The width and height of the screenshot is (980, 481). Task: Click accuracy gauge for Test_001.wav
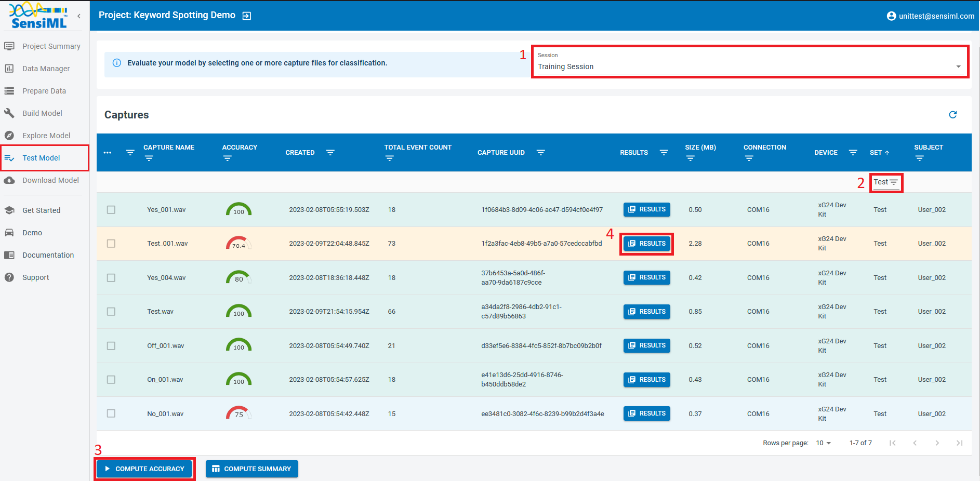[x=239, y=243]
